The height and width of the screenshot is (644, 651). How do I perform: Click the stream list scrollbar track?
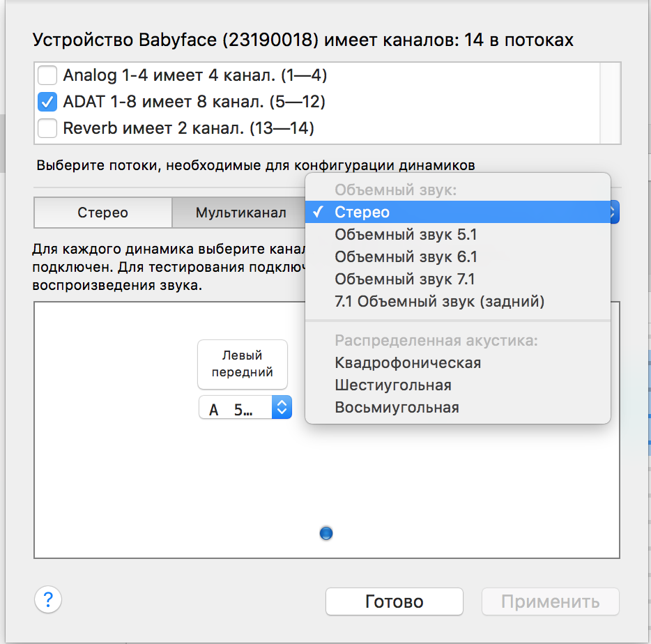coord(611,103)
